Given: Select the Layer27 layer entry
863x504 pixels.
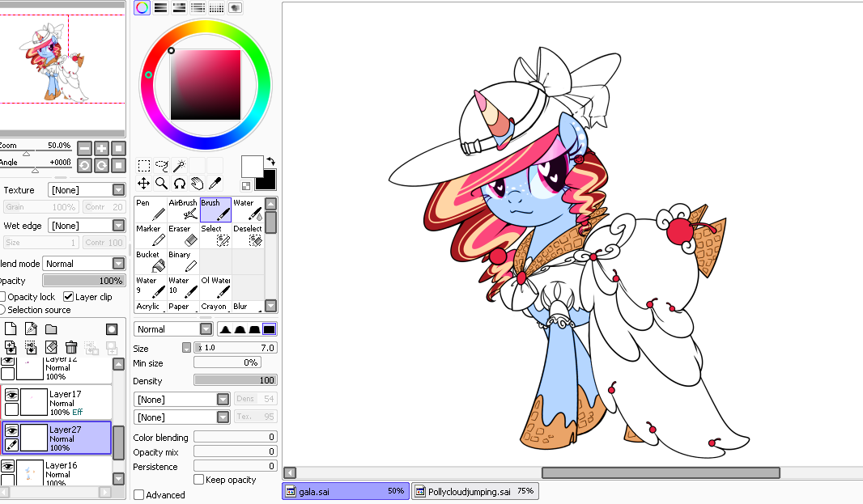Looking at the screenshot, I should coord(57,438).
